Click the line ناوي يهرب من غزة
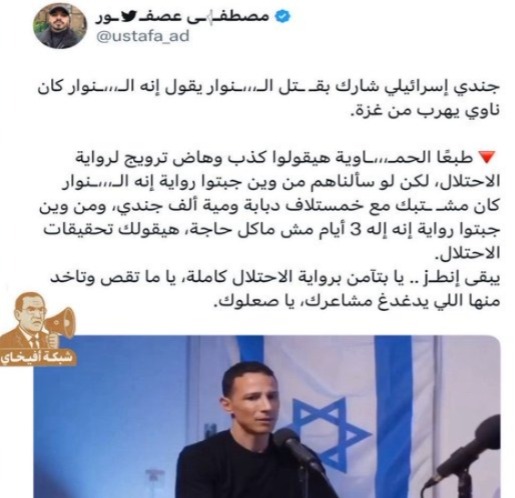 tap(425, 111)
